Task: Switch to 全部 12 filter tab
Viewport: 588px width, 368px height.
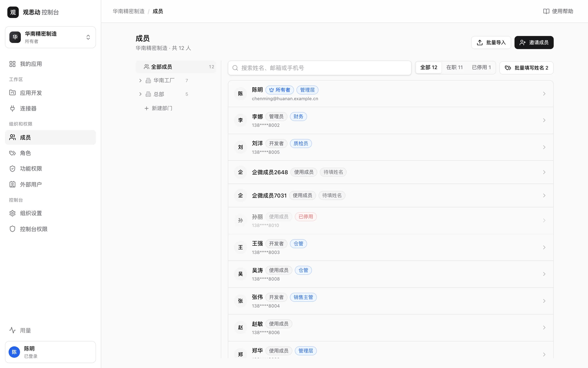Action: (x=429, y=68)
